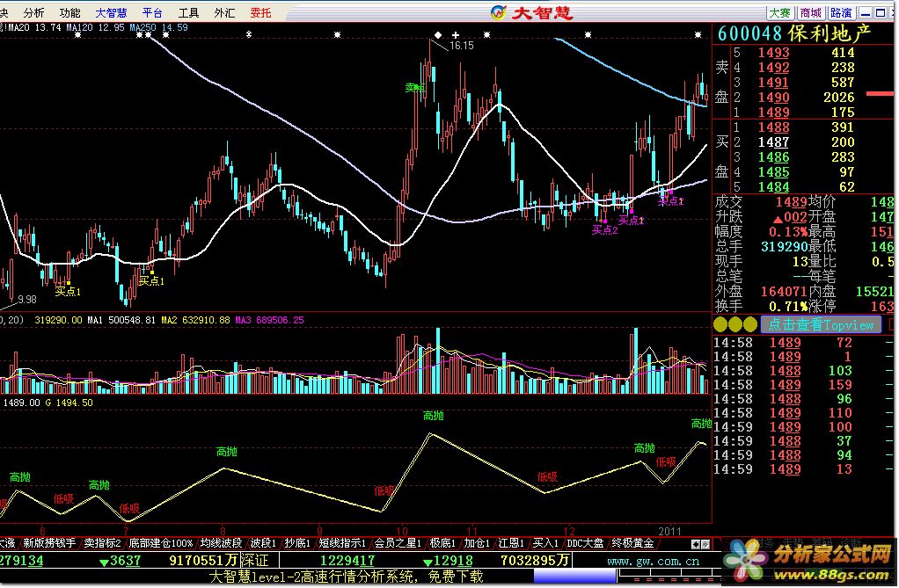
Task: Click the third yellow circle beside Topview
Action: 750,325
